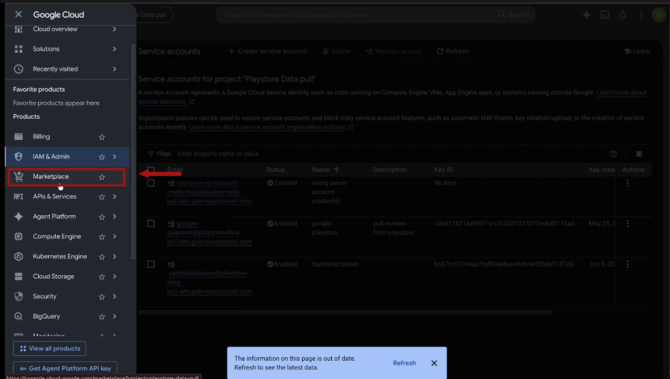Pin Billing with its star icon
This screenshot has width=670, height=379.
pyautogui.click(x=102, y=137)
